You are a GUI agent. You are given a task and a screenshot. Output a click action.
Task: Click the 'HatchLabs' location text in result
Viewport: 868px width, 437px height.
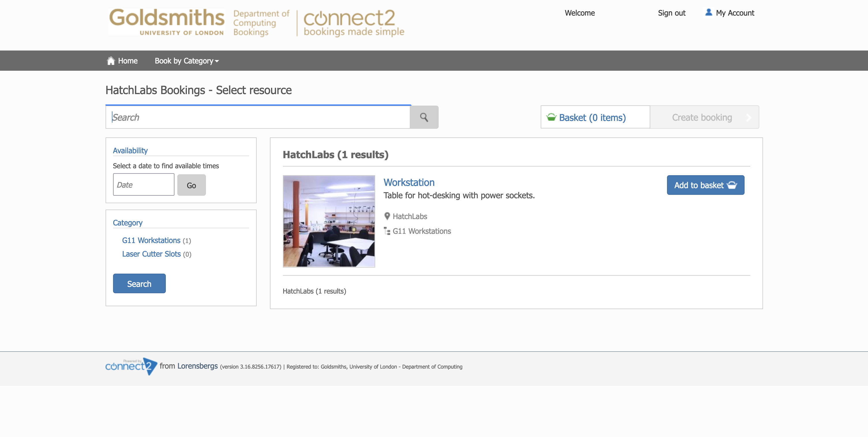click(x=410, y=216)
